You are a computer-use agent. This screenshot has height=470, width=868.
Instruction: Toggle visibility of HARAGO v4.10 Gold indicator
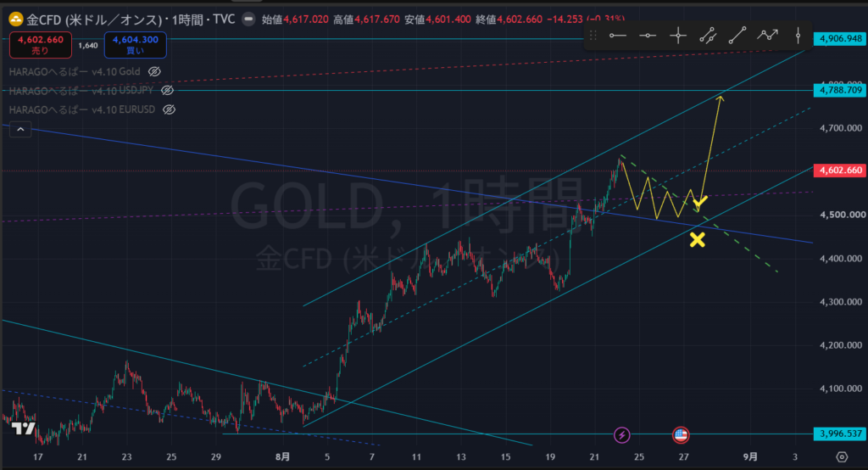154,71
